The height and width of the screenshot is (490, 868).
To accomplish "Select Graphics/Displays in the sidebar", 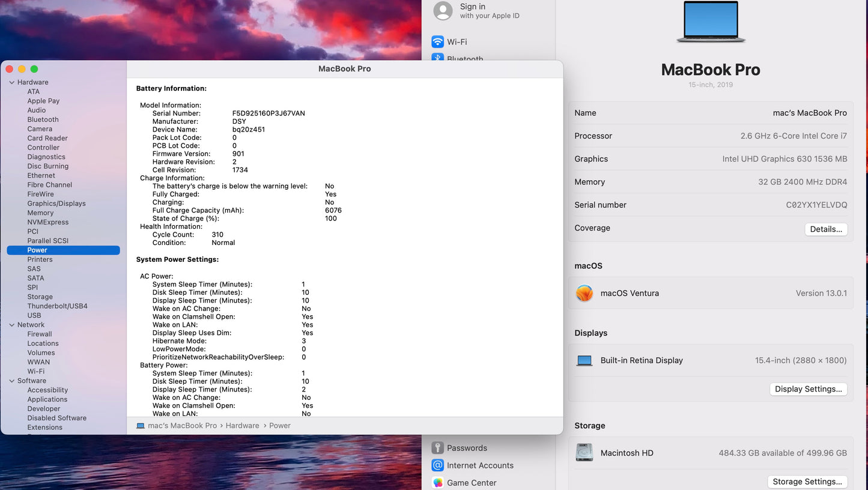I will point(56,203).
